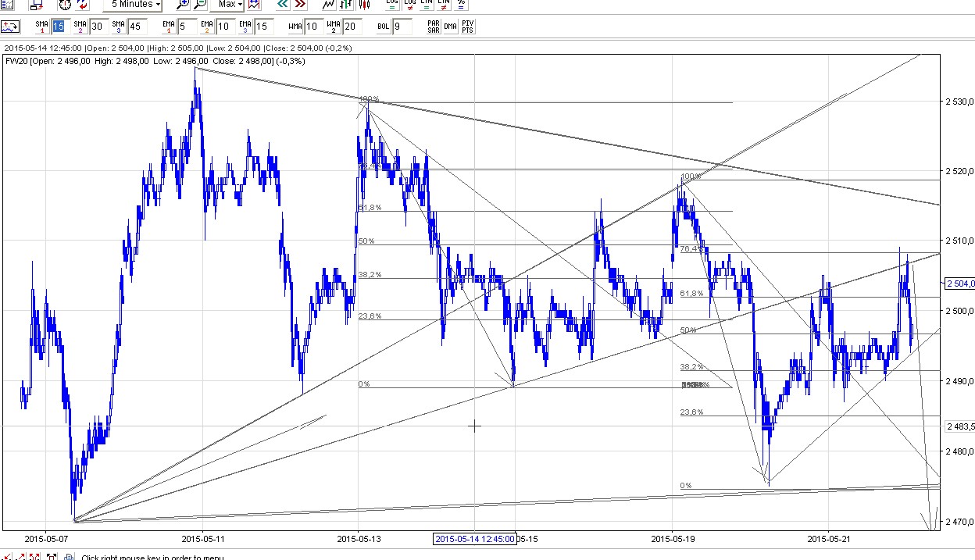
Task: Click the 2015-05-21 date axis label
Action: (829, 538)
